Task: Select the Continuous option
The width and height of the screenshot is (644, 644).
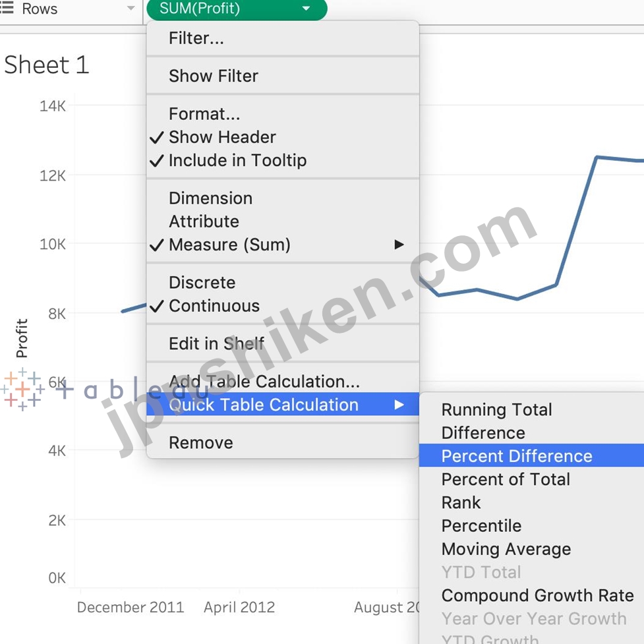Action: 214,306
